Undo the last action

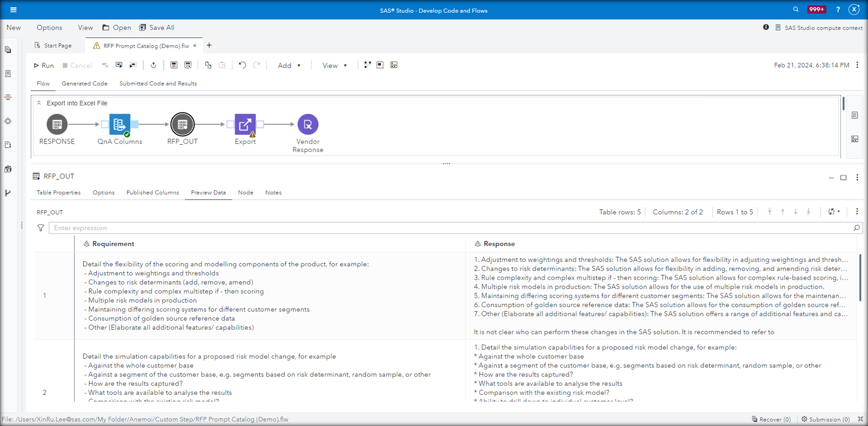coord(242,65)
